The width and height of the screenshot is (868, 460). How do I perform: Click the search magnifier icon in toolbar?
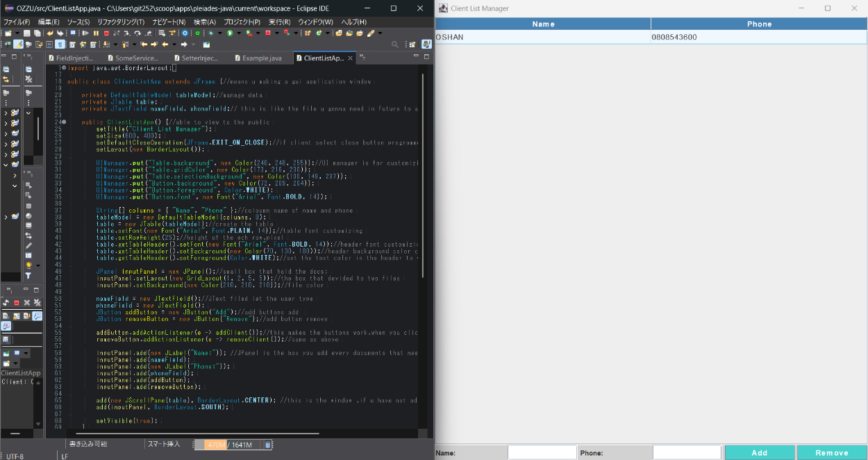(x=395, y=44)
